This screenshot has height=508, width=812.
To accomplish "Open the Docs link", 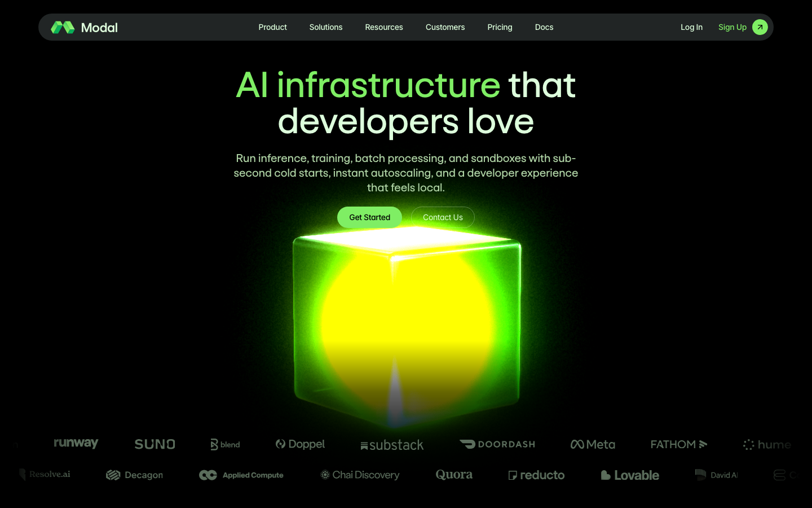I will click(544, 27).
